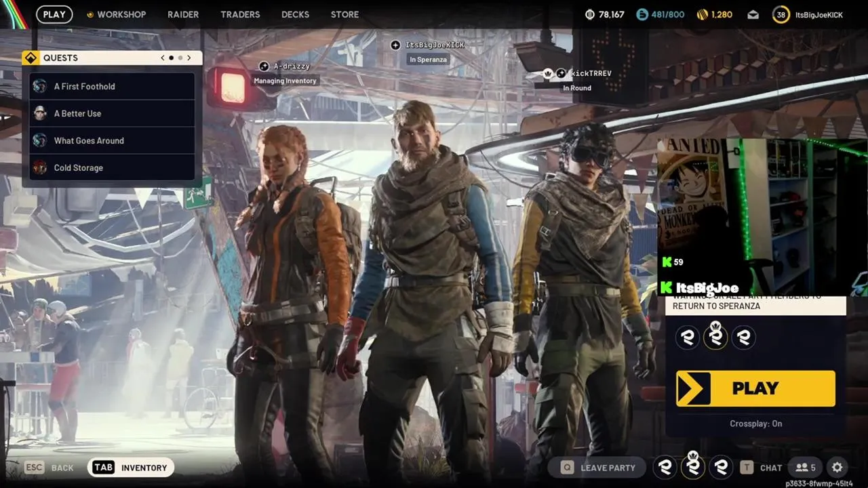Toggle the Crossplay: On setting
The height and width of the screenshot is (488, 868).
pyautogui.click(x=756, y=424)
